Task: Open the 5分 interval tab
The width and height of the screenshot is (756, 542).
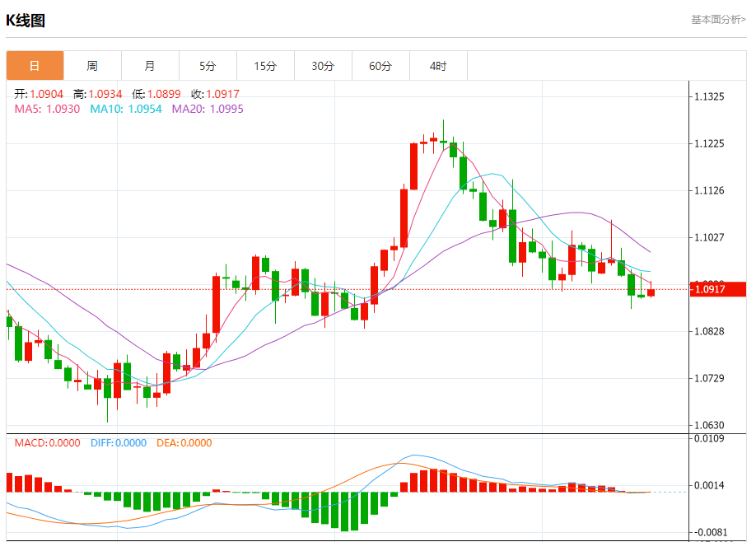Action: click(208, 66)
